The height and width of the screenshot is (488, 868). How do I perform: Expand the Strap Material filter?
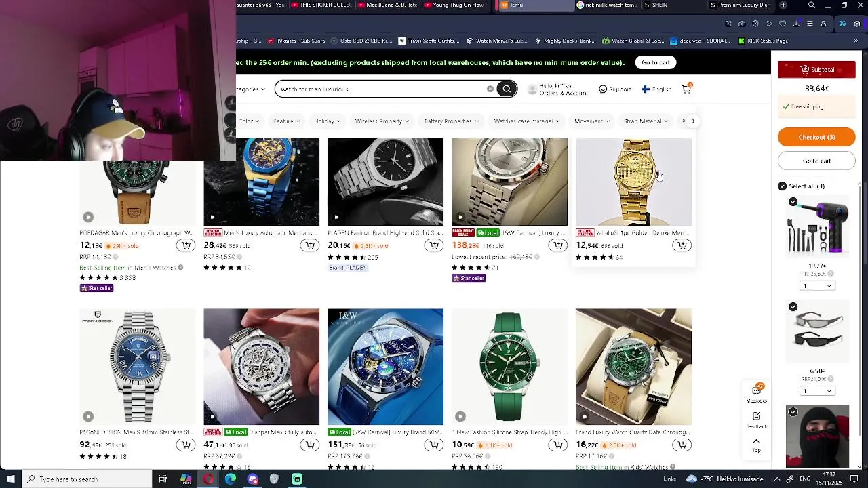[646, 121]
